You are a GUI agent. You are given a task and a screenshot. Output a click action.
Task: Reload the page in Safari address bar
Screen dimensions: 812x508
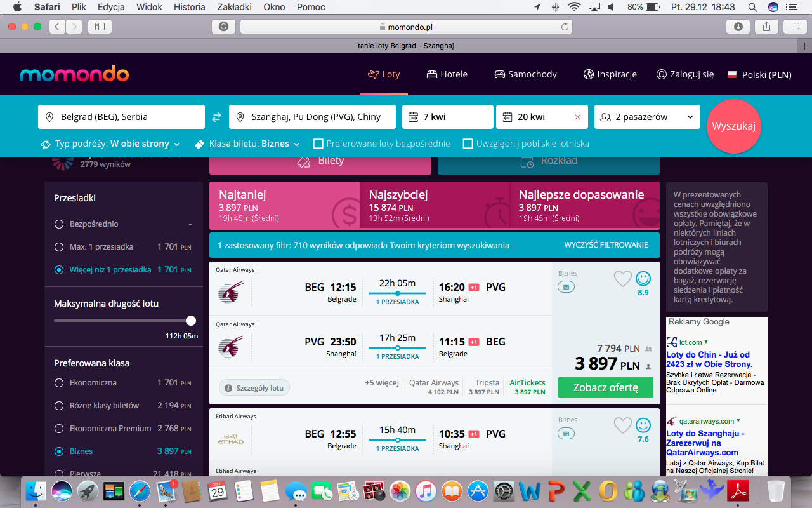tap(565, 27)
